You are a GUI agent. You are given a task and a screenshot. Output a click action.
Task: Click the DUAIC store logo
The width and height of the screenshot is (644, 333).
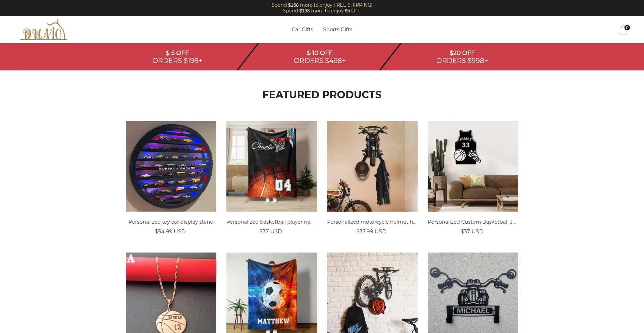[44, 30]
